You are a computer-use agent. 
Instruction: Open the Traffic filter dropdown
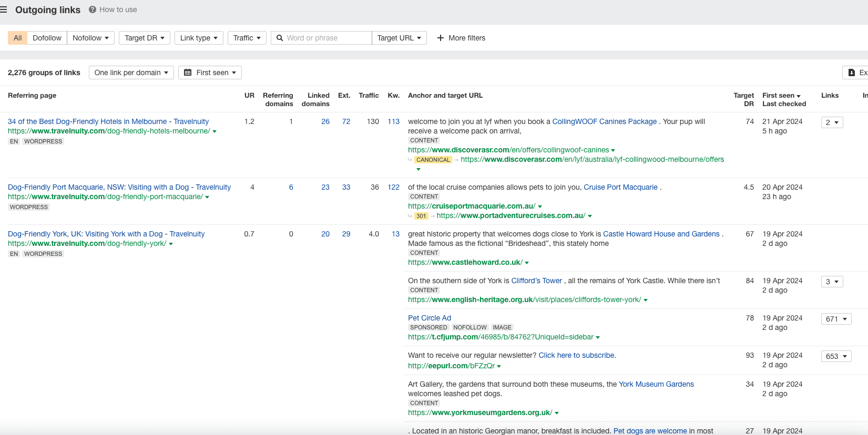pyautogui.click(x=247, y=38)
